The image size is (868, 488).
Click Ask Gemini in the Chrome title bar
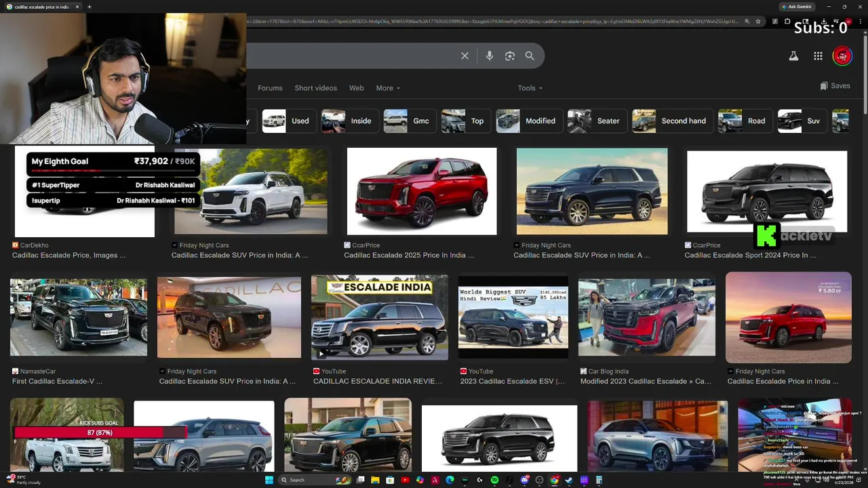pyautogui.click(x=797, y=7)
